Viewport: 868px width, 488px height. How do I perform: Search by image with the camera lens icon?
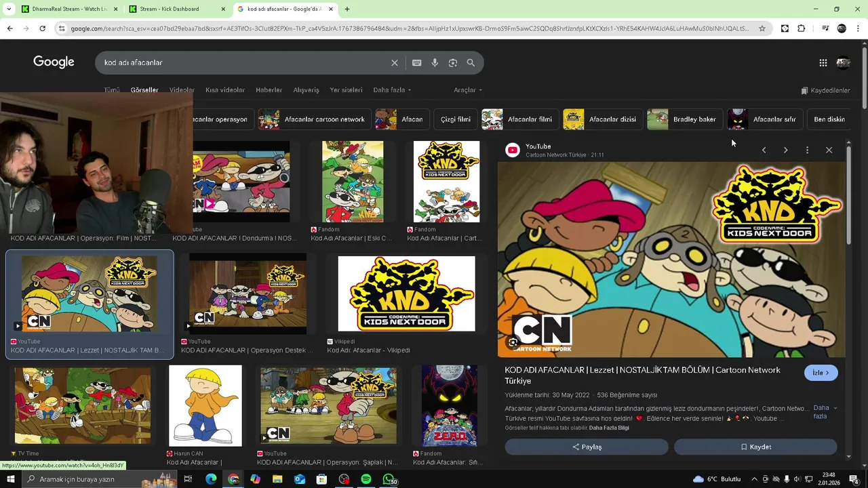point(453,62)
